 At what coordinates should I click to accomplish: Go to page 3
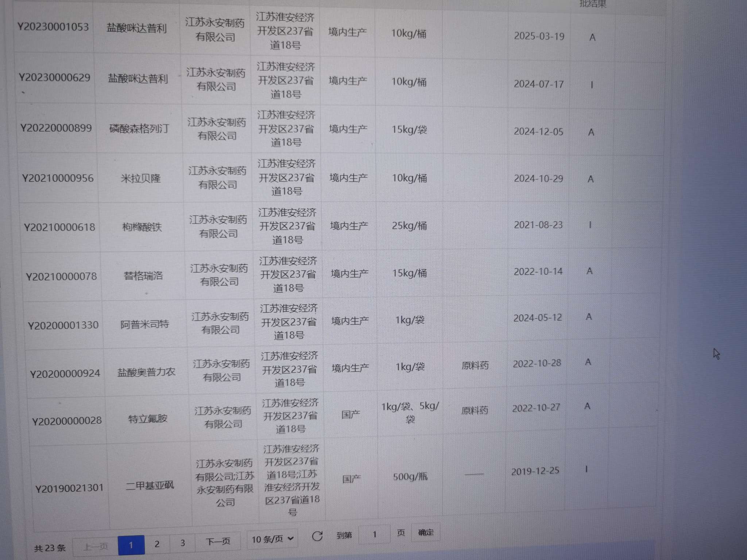coord(182,543)
